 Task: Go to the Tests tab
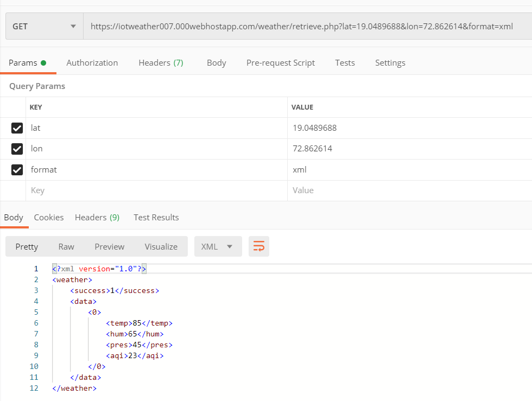click(345, 63)
